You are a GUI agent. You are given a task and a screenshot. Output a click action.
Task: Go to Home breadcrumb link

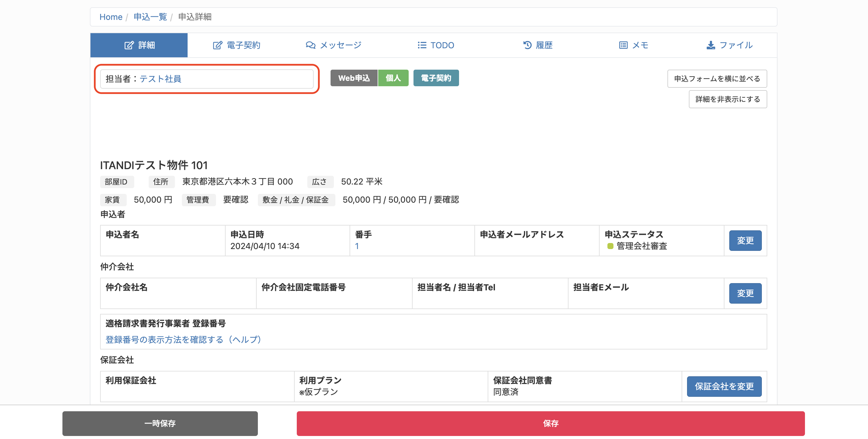(x=111, y=17)
